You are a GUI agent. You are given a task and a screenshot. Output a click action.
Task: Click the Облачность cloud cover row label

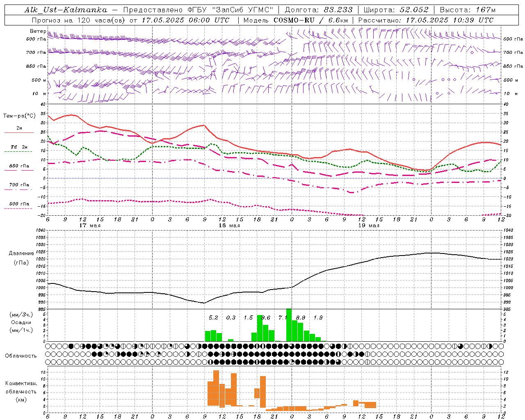tap(21, 356)
